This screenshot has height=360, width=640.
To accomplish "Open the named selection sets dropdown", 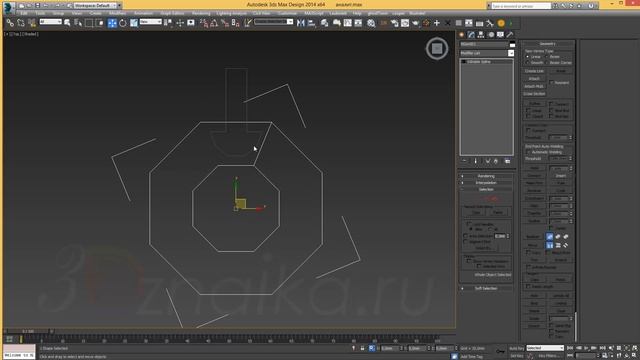I will coord(273,22).
